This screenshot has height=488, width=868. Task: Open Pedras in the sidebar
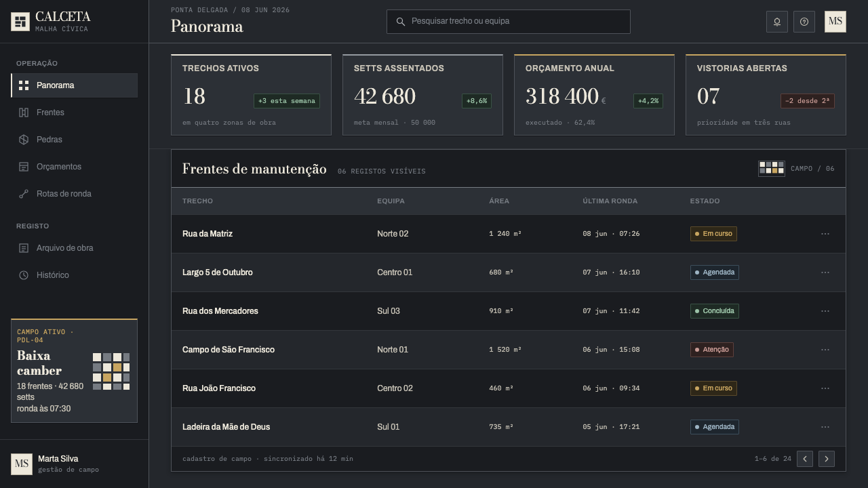(75, 140)
